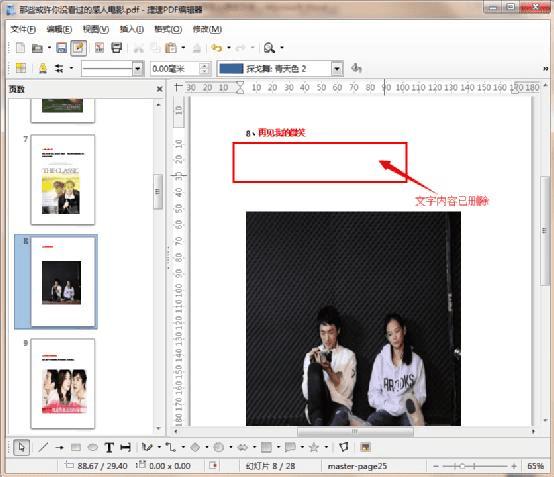Viewport: 554px width, 477px height.
Task: Select page 9 thumbnail
Action: click(x=63, y=383)
